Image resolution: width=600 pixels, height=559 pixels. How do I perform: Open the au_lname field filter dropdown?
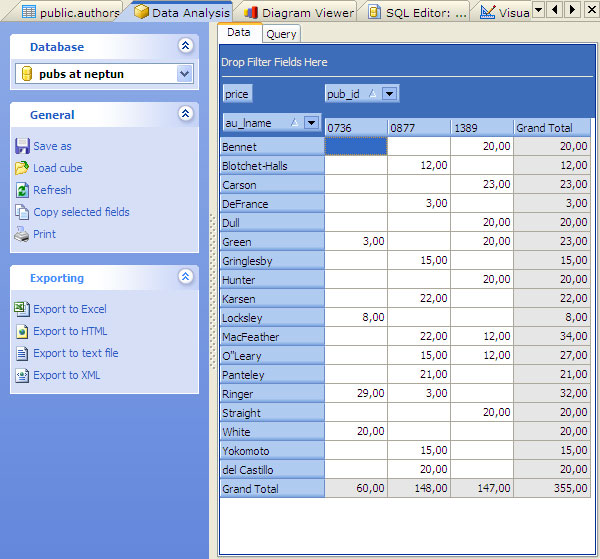311,123
